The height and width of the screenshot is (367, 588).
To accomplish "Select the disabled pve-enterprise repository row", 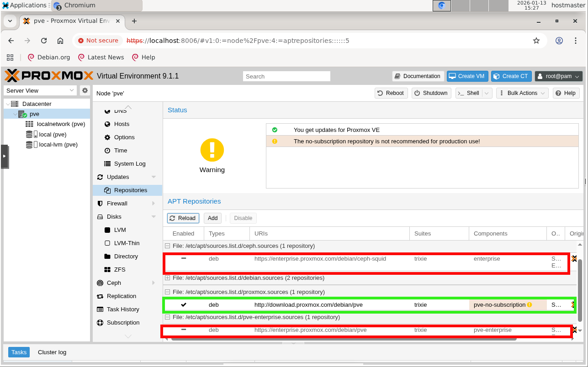I will [x=320, y=330].
